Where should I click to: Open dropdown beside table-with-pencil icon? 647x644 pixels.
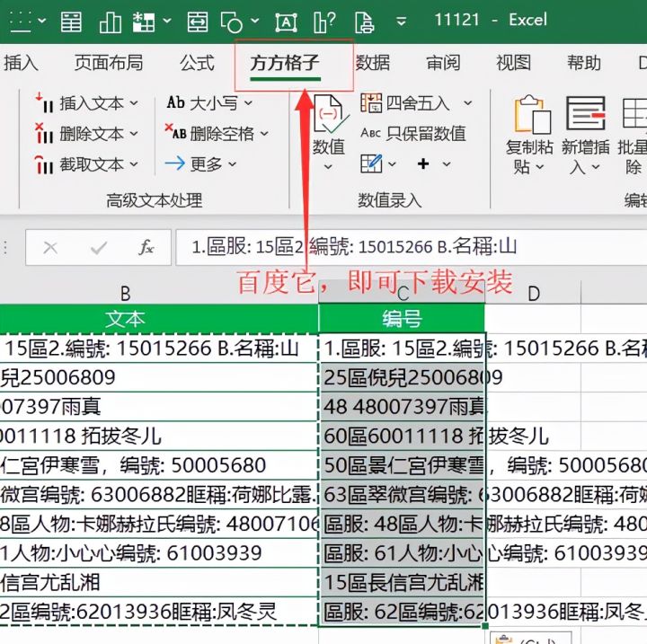[x=392, y=164]
